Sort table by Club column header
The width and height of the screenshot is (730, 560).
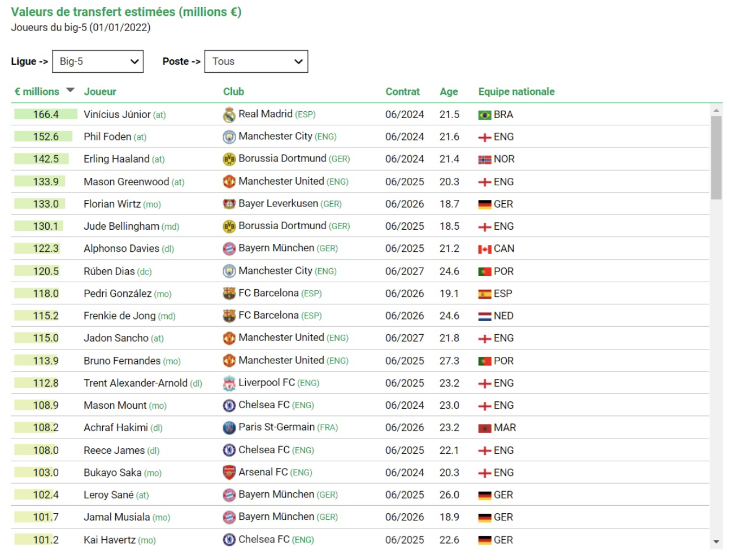pyautogui.click(x=233, y=91)
